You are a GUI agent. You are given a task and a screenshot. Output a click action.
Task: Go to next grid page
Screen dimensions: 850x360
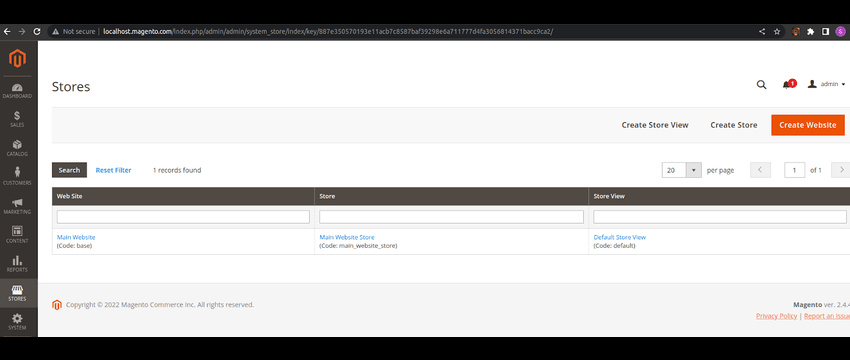pyautogui.click(x=841, y=170)
